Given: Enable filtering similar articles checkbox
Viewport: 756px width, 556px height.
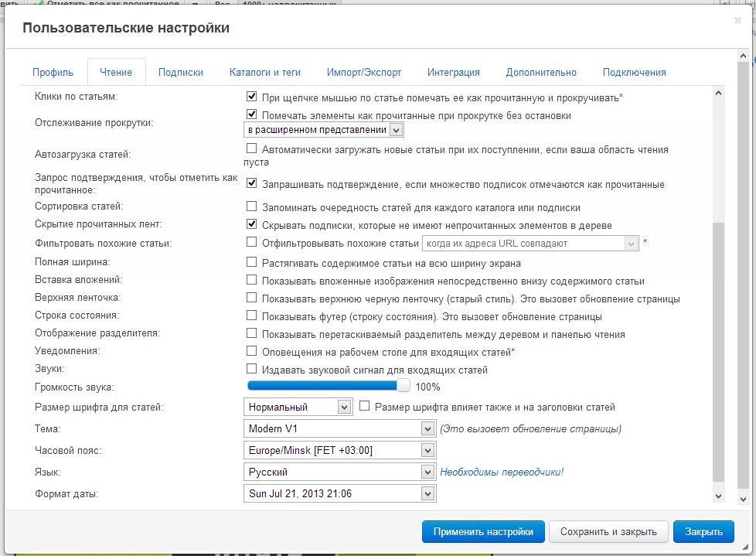Looking at the screenshot, I should (x=252, y=241).
